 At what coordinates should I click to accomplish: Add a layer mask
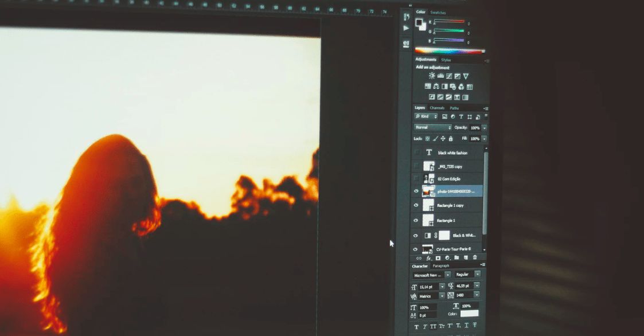[438, 258]
